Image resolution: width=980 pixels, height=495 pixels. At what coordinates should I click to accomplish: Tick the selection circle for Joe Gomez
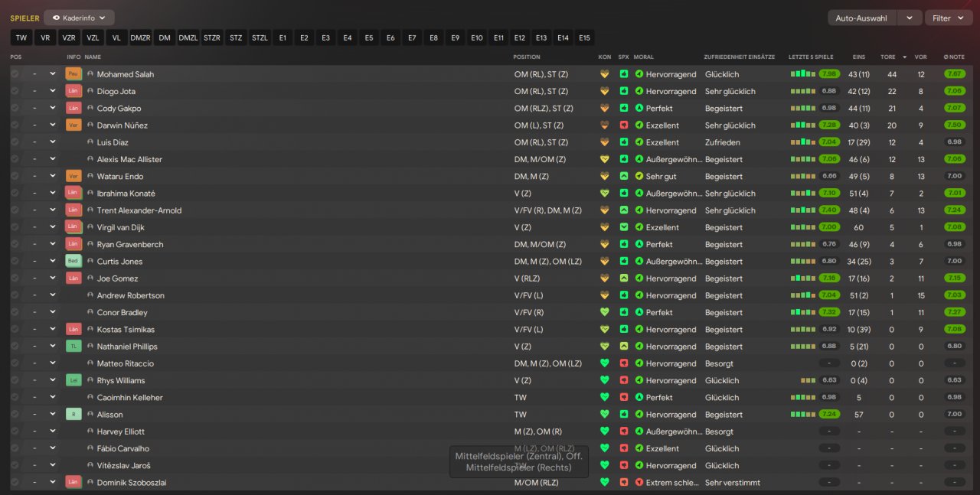pyautogui.click(x=15, y=278)
